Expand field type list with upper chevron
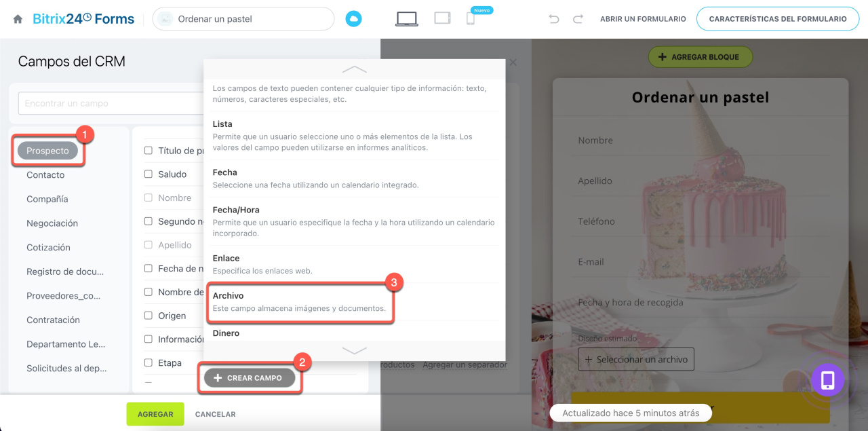 click(355, 69)
